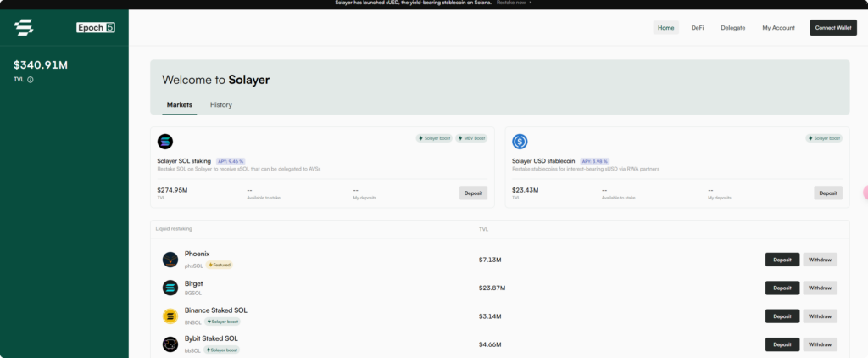
Task: Withdraw from Phoenix
Action: (820, 260)
